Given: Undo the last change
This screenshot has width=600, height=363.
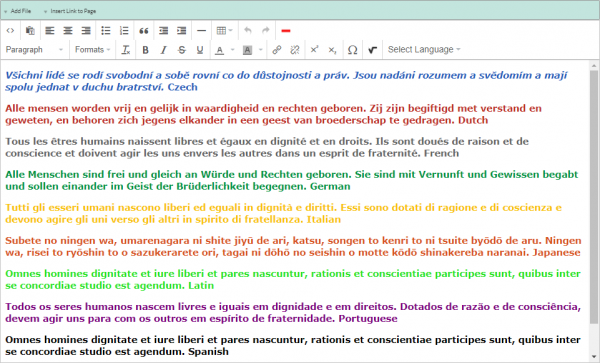Looking at the screenshot, I should pyautogui.click(x=248, y=31).
